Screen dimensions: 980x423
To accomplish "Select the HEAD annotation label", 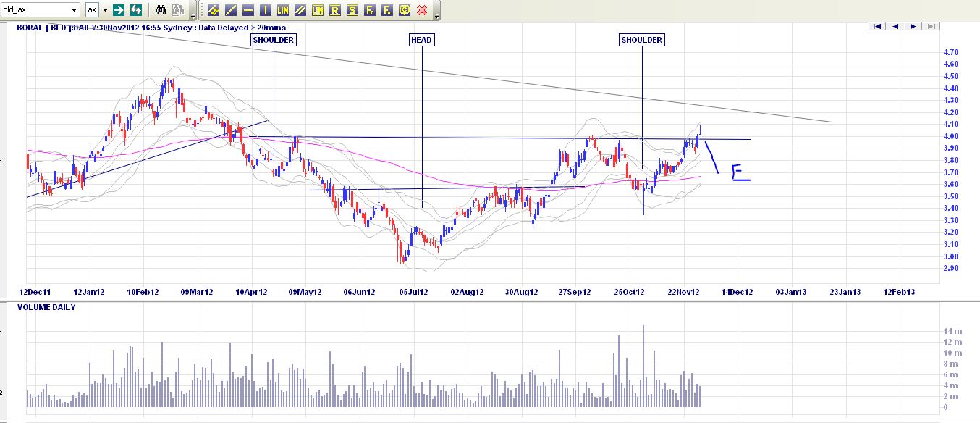I will 421,40.
